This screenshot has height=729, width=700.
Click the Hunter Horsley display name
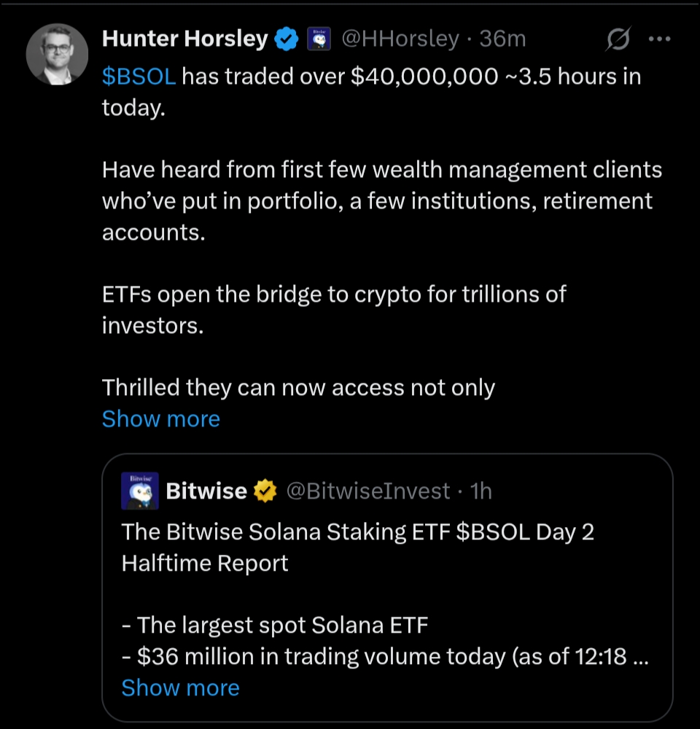[184, 39]
